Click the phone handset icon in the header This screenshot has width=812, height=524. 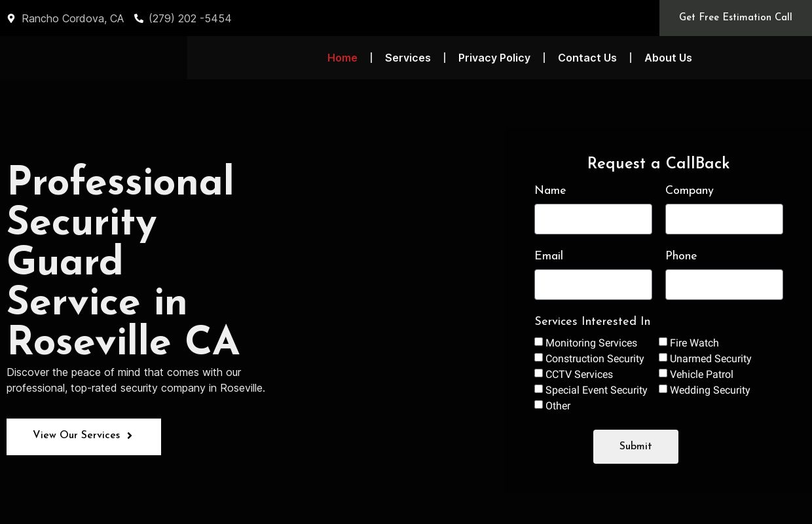point(139,18)
